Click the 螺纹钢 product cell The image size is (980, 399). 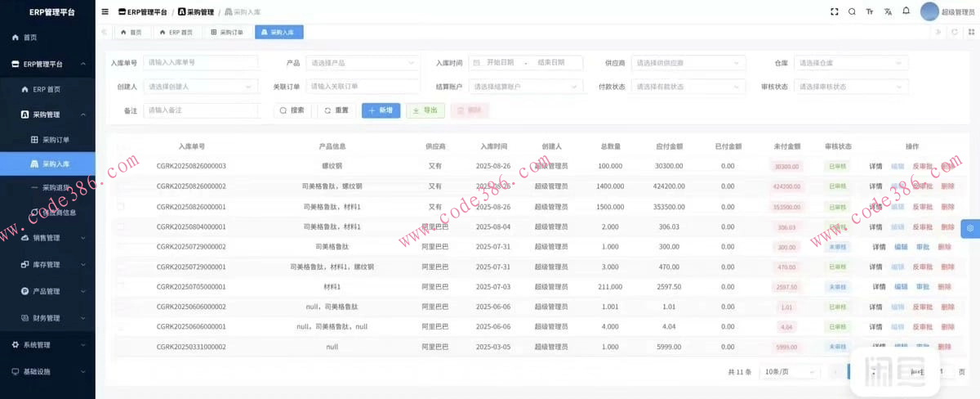(332, 166)
